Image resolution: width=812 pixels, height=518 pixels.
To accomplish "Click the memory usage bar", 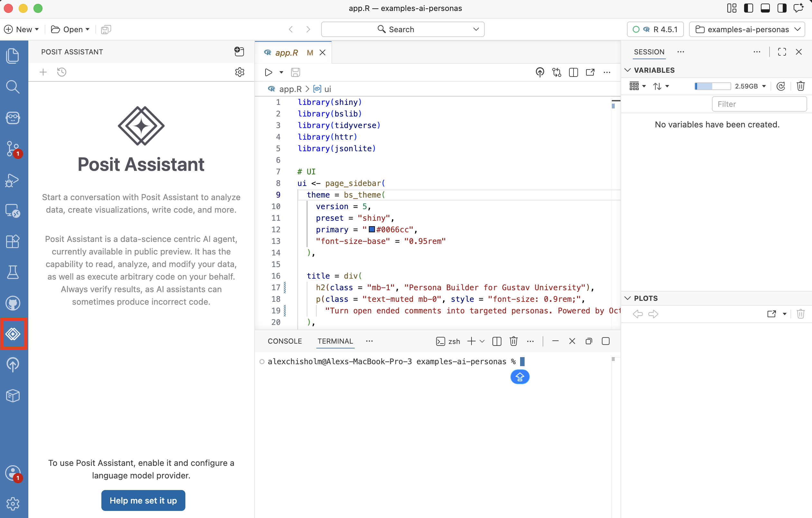I will pyautogui.click(x=713, y=86).
